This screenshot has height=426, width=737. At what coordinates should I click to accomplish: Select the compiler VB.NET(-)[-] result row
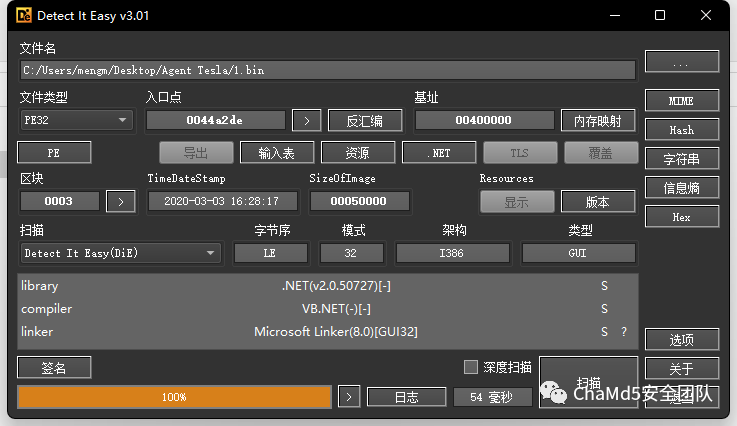tap(328, 309)
